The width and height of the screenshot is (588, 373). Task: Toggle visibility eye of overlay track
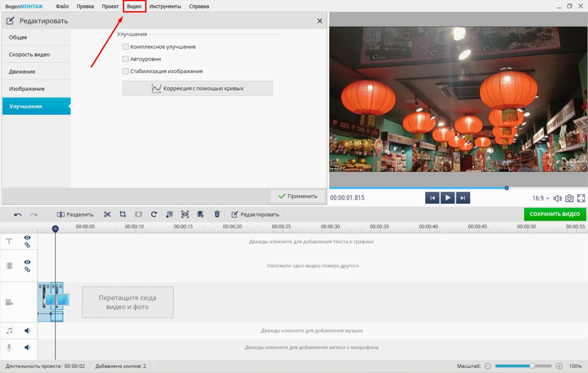coord(27,262)
